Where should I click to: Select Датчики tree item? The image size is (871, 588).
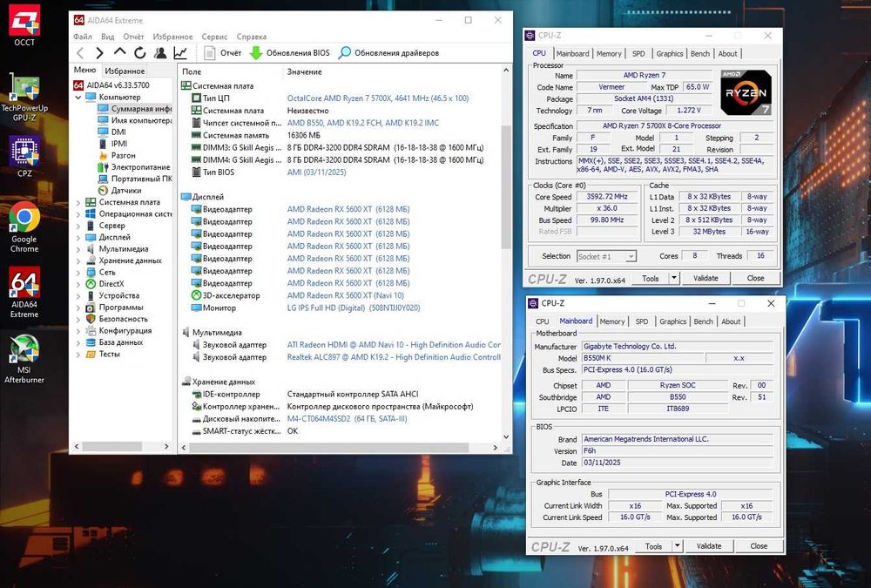coord(119,190)
